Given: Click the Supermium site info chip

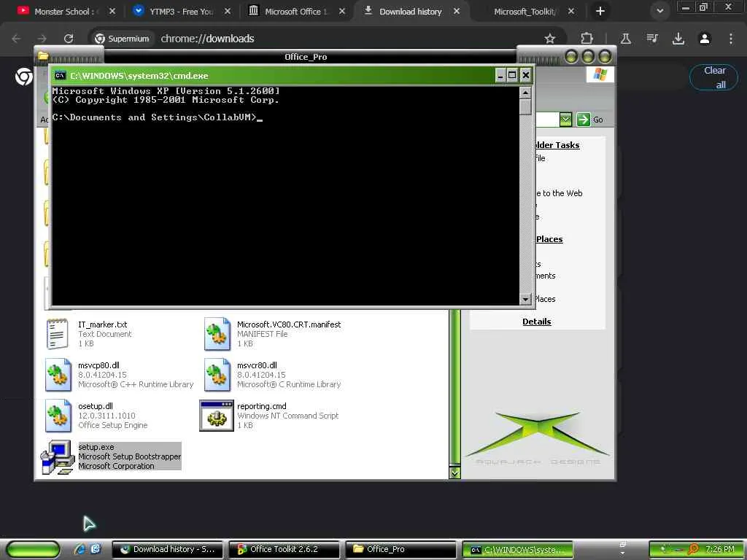Looking at the screenshot, I should pyautogui.click(x=122, y=39).
